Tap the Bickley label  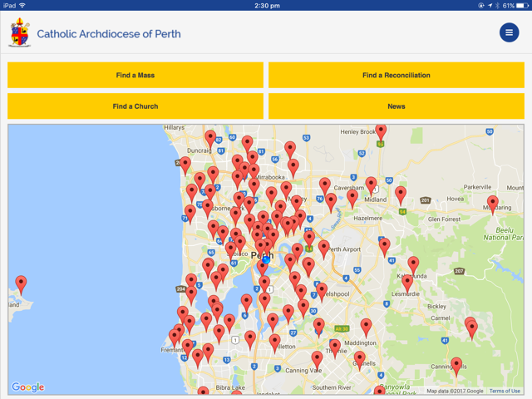click(436, 307)
